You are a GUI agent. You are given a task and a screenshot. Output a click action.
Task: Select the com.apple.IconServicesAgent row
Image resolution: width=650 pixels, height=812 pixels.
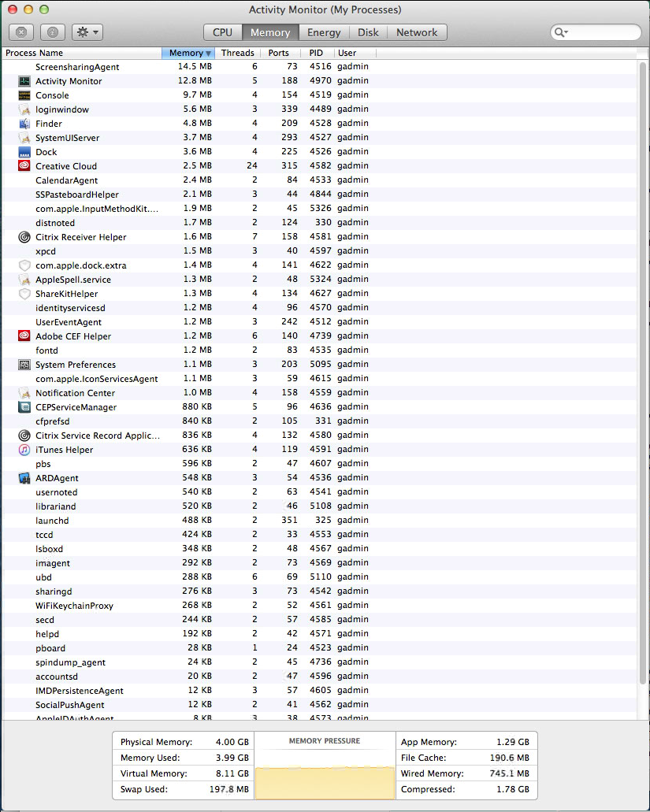click(x=320, y=379)
